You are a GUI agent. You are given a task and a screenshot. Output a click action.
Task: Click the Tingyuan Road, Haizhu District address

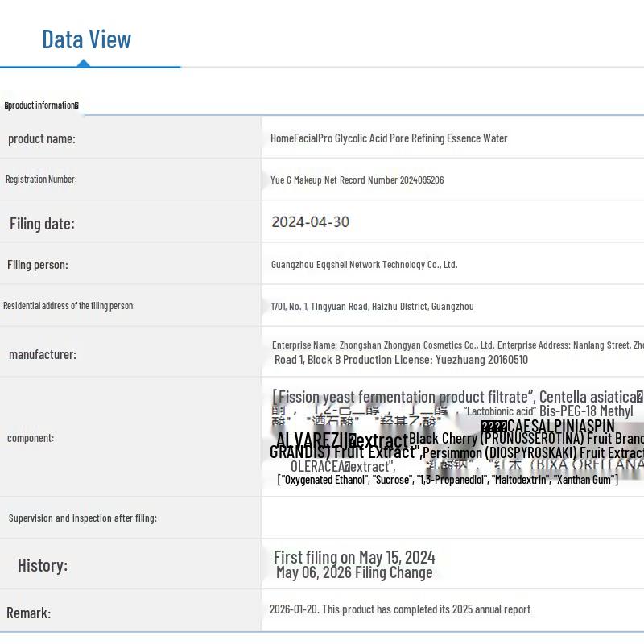(x=373, y=307)
